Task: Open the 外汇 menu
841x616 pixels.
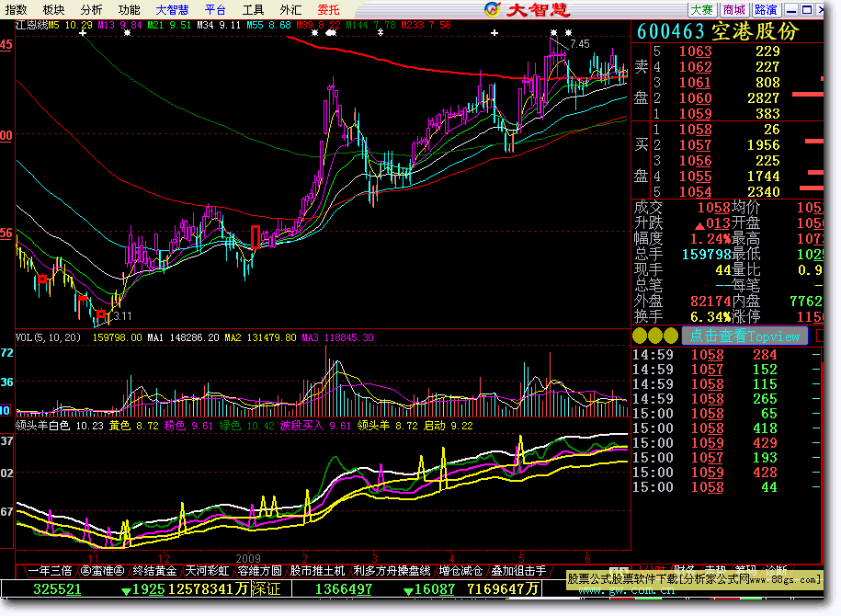Action: pos(290,10)
